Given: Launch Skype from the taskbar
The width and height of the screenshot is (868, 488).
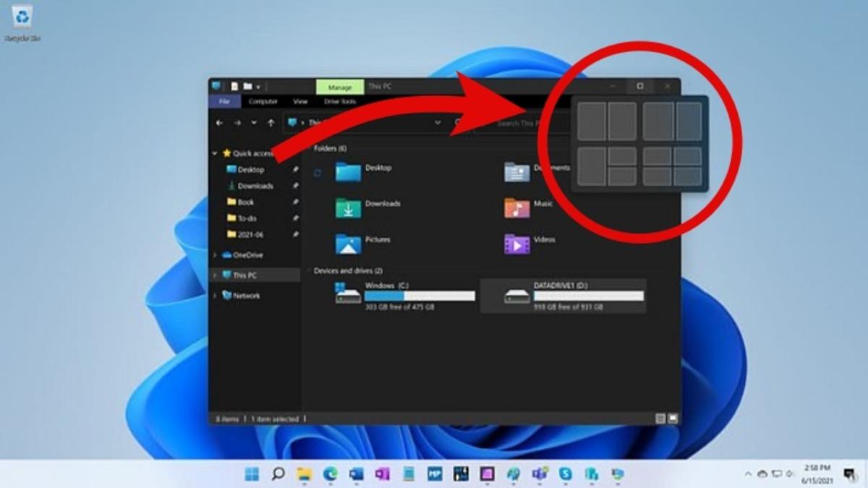Looking at the screenshot, I should click(564, 476).
